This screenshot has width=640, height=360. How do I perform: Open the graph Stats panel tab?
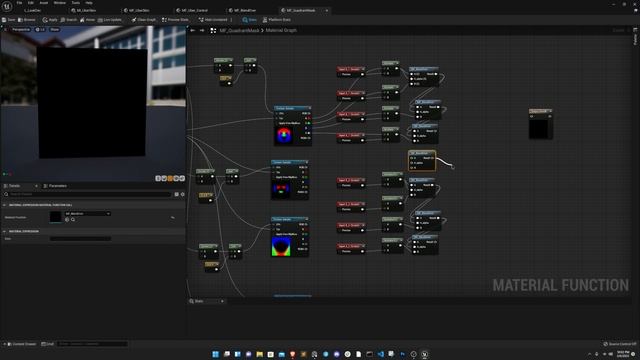(198, 301)
